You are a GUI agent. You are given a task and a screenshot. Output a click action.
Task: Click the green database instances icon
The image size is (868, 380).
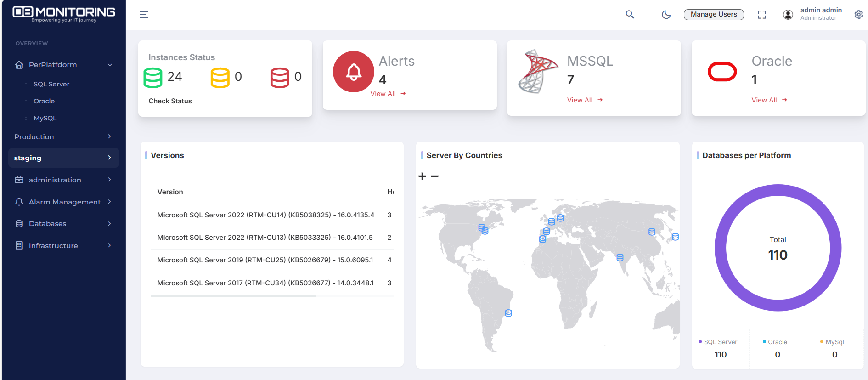point(153,78)
